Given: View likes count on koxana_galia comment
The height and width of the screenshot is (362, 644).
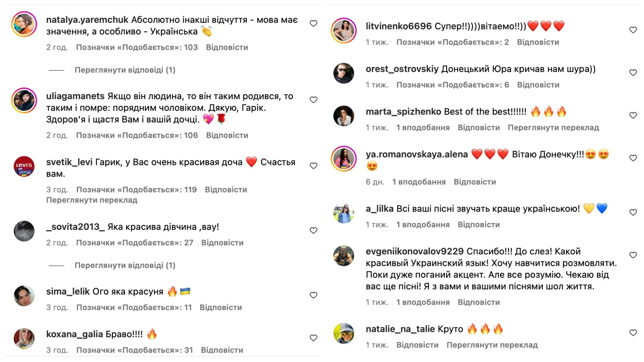Looking at the screenshot, I should pyautogui.click(x=135, y=350).
